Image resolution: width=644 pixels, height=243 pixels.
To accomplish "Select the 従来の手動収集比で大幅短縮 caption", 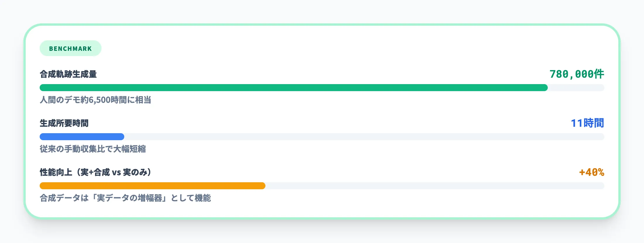I will click(x=93, y=149).
